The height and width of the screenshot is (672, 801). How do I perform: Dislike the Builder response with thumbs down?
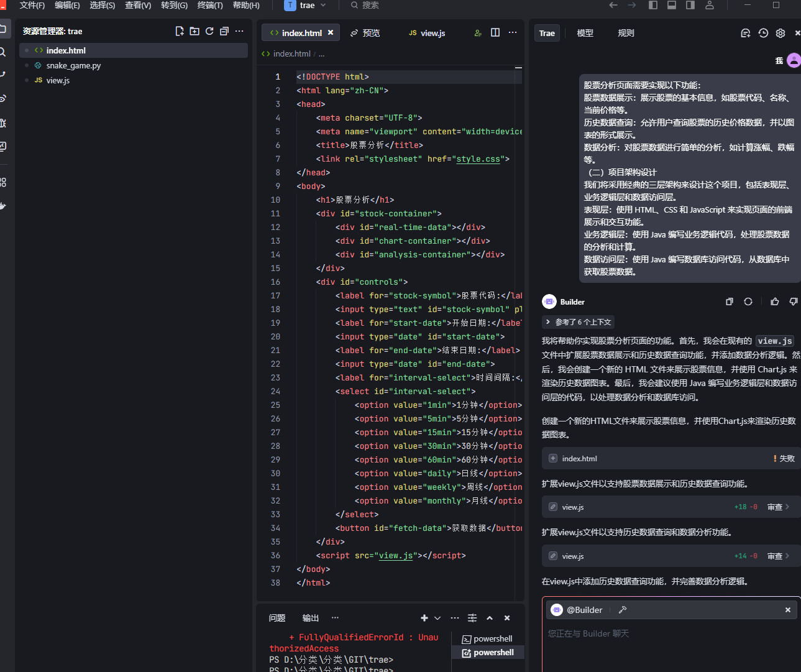click(794, 301)
